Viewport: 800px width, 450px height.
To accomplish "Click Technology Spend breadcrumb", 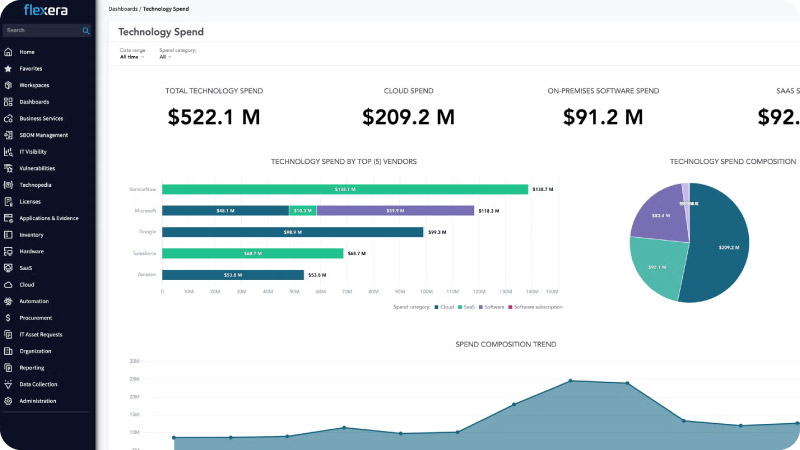I will pos(166,9).
